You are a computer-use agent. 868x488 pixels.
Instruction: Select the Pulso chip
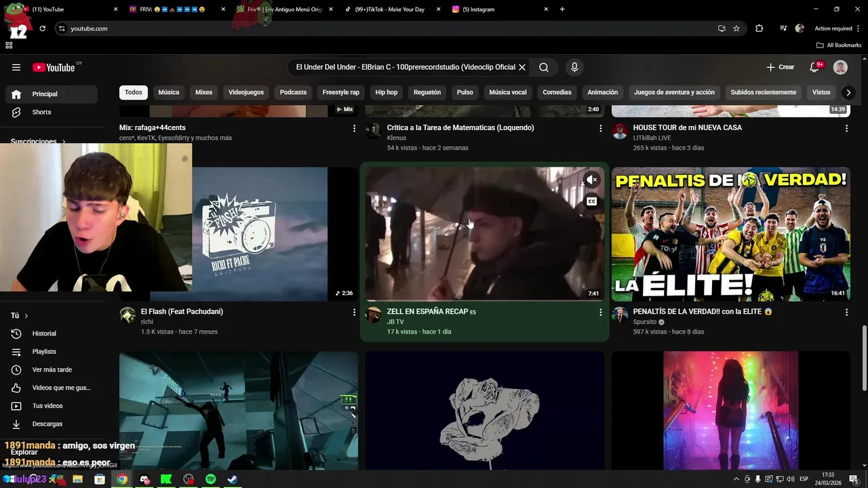tap(465, 92)
